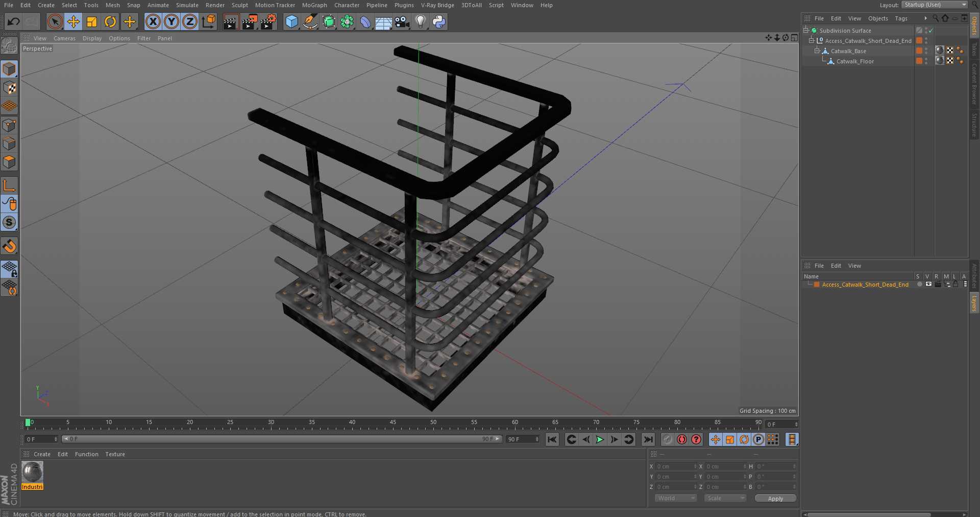Click H rotation input field

776,466
